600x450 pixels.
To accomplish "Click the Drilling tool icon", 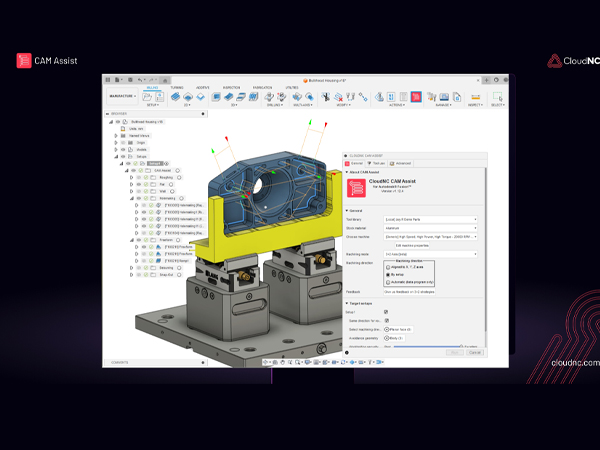I will click(271, 97).
